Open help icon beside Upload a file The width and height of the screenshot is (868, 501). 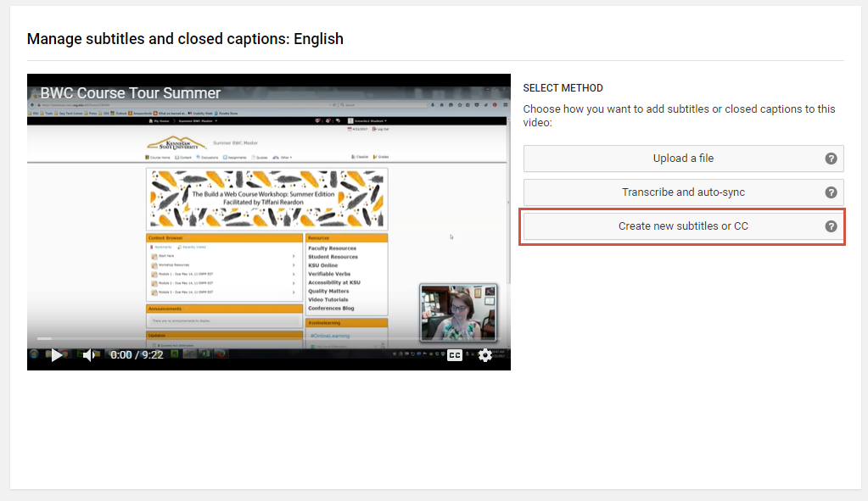831,159
